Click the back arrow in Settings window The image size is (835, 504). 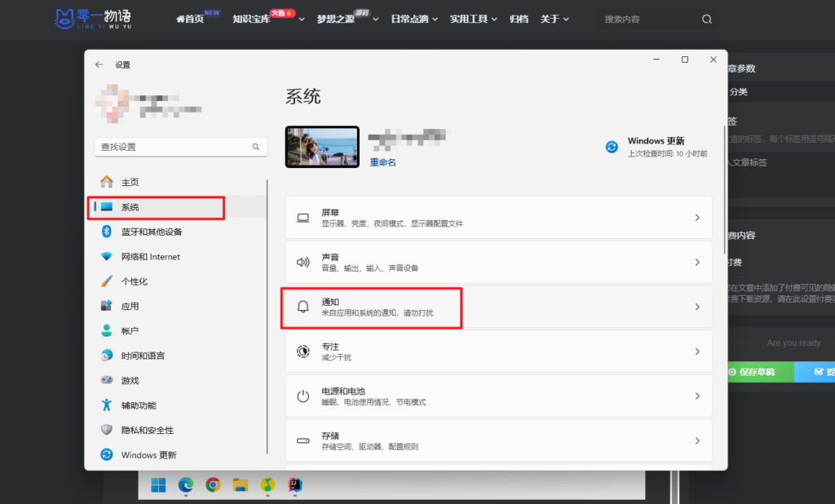(x=99, y=64)
